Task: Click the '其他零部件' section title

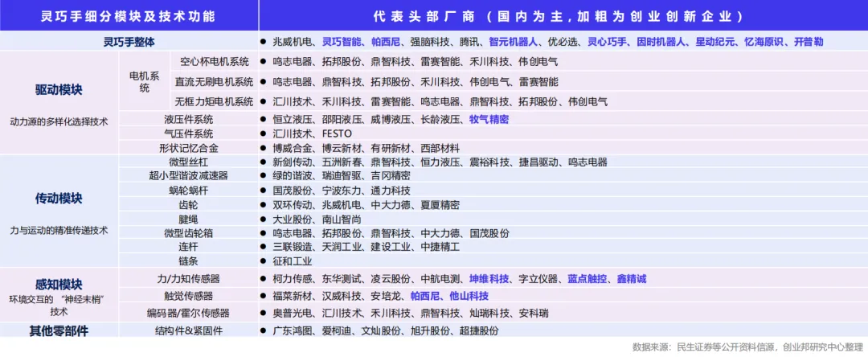Action: 59,331
